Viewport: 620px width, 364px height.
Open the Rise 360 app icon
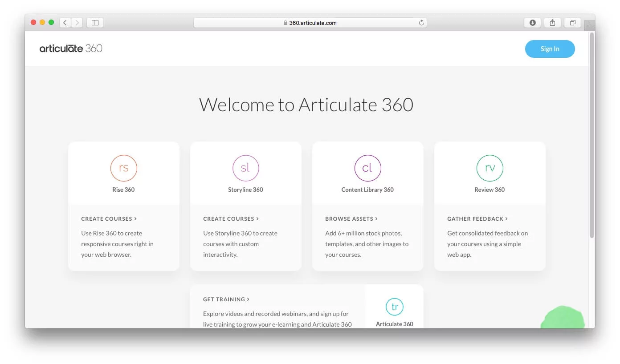pyautogui.click(x=123, y=168)
